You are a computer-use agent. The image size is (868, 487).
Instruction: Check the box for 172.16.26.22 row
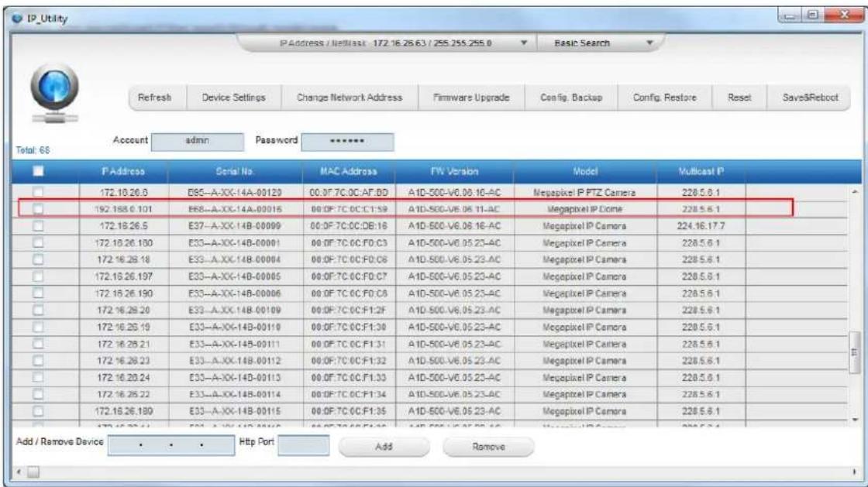[38, 394]
